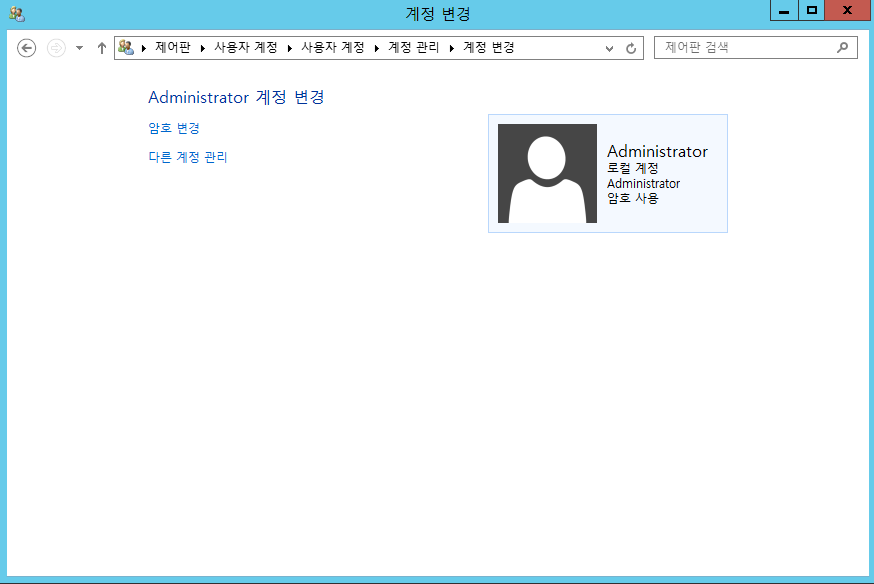
Task: Navigate to 계정 관리 in the breadcrumb
Action: coord(413,47)
